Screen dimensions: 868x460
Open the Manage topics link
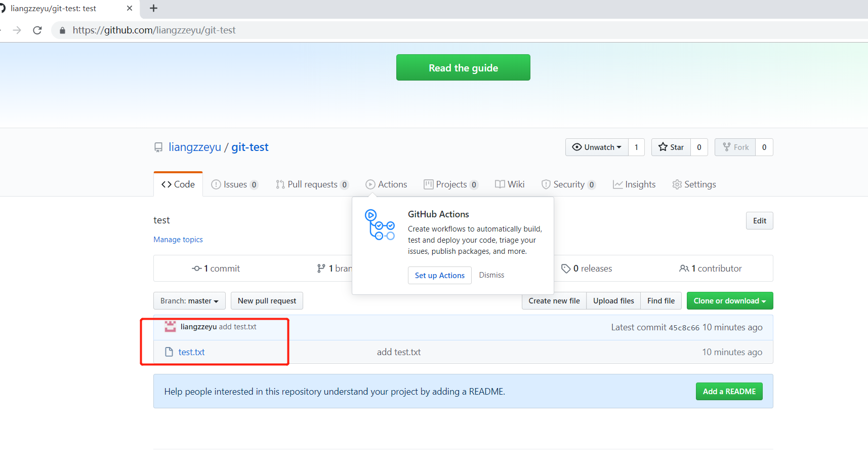[x=178, y=240]
